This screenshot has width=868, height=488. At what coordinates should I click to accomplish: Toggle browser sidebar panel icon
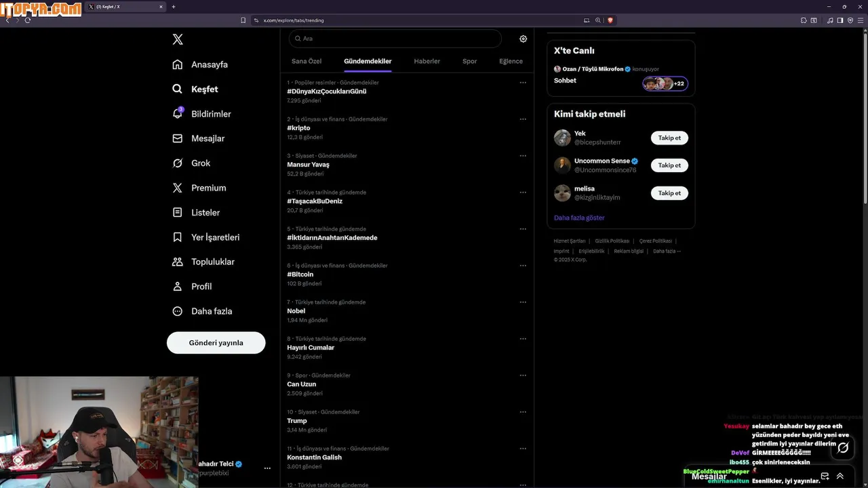click(840, 20)
